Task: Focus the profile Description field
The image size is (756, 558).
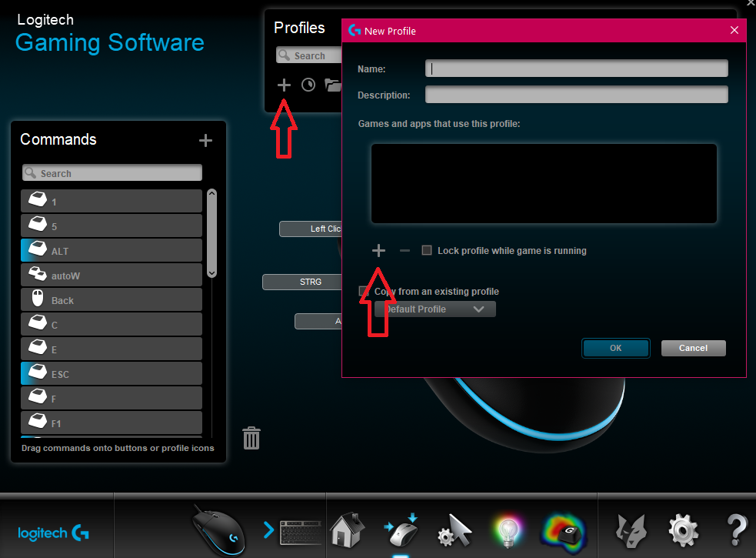Action: point(577,95)
